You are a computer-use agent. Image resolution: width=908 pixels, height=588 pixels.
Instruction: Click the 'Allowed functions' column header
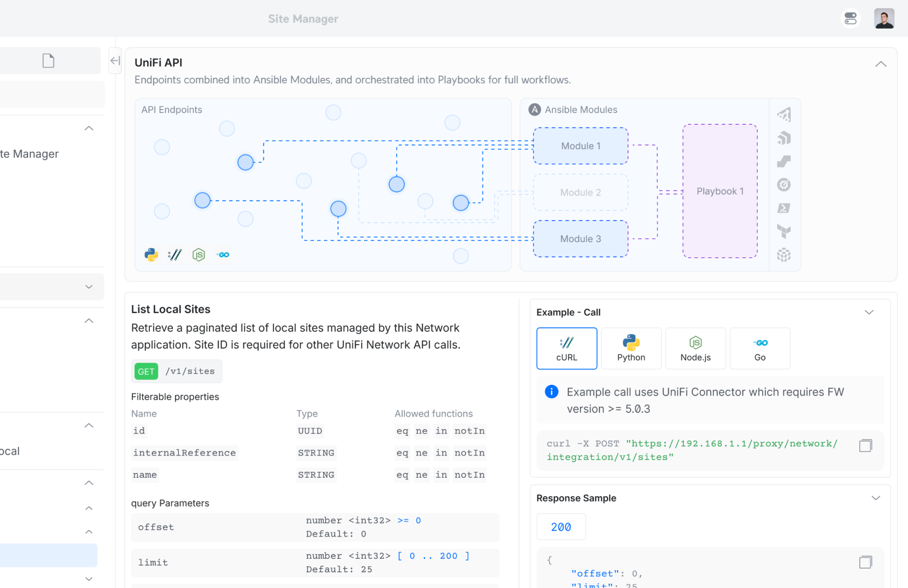coord(433,413)
